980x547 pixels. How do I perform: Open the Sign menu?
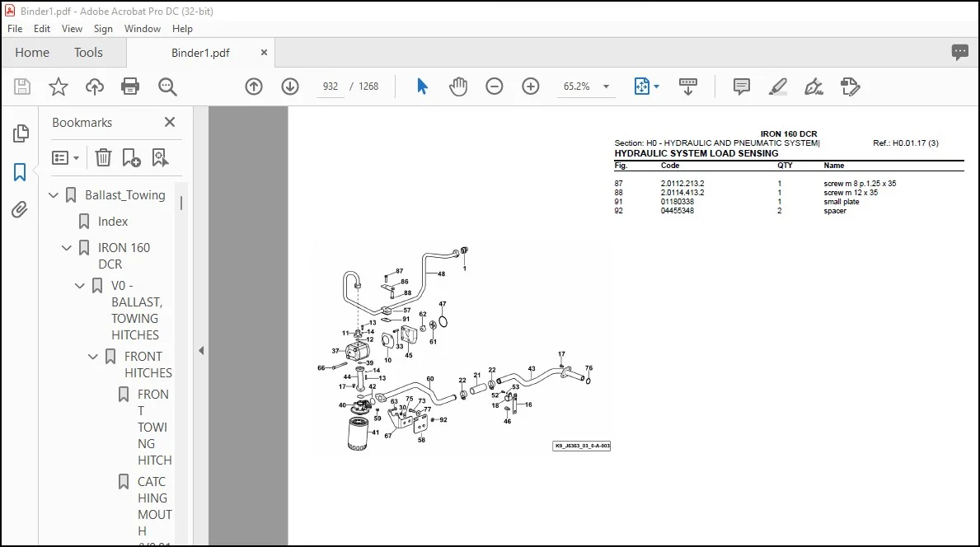point(103,29)
